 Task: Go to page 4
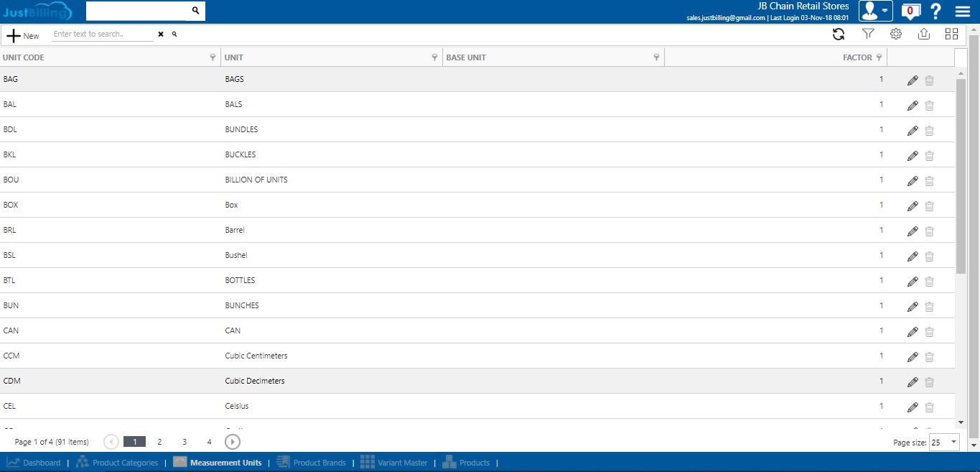pos(210,442)
